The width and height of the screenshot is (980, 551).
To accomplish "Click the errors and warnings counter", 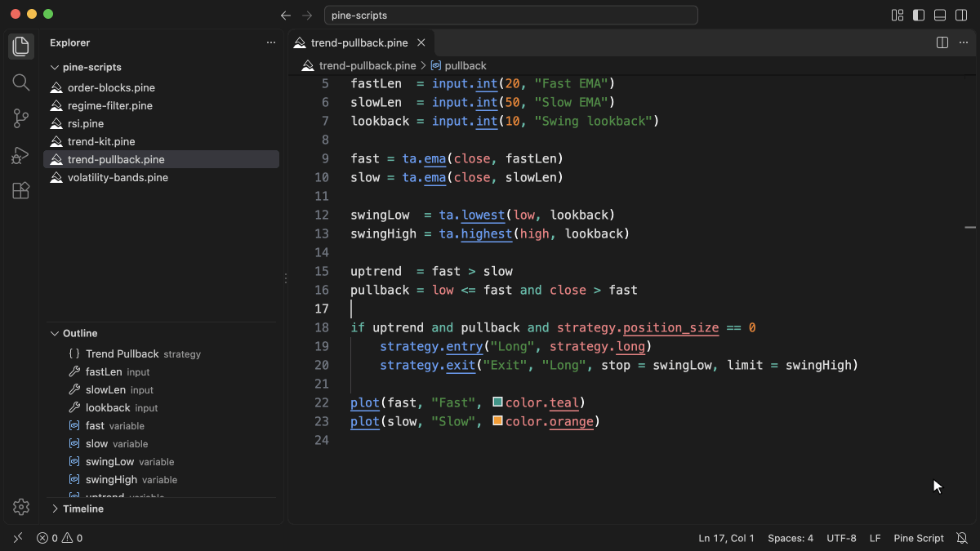I will (x=60, y=538).
